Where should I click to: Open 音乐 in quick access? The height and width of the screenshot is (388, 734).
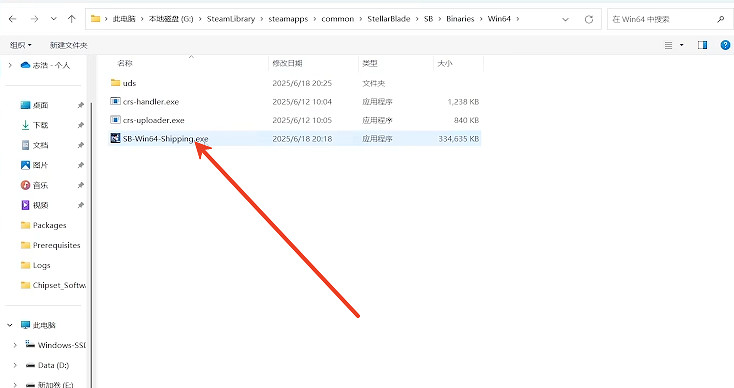point(35,185)
